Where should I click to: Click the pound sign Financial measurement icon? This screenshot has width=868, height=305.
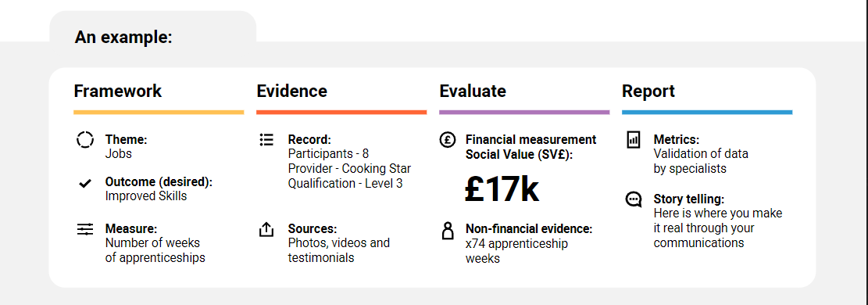click(x=448, y=139)
